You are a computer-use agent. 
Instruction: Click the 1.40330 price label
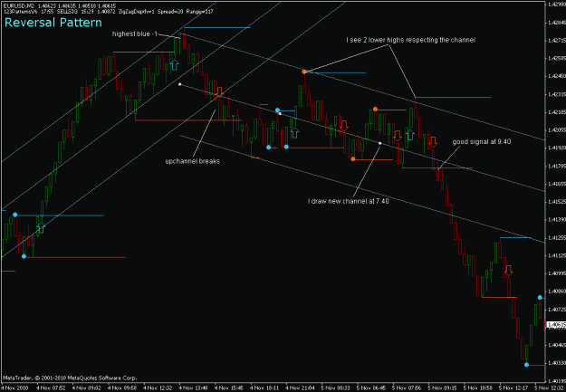click(x=557, y=362)
